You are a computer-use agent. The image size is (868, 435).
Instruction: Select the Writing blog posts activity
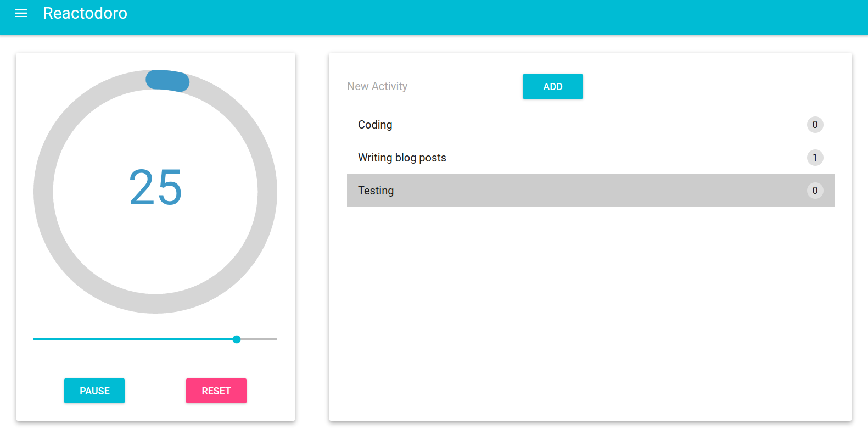(591, 158)
